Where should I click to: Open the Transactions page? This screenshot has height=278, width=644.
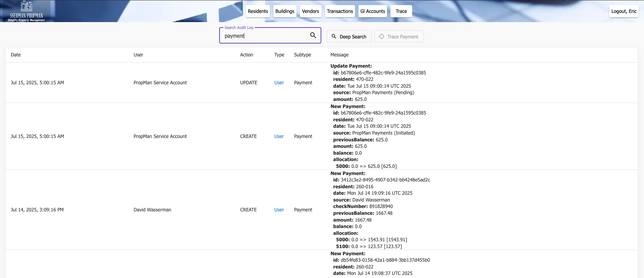tap(340, 11)
